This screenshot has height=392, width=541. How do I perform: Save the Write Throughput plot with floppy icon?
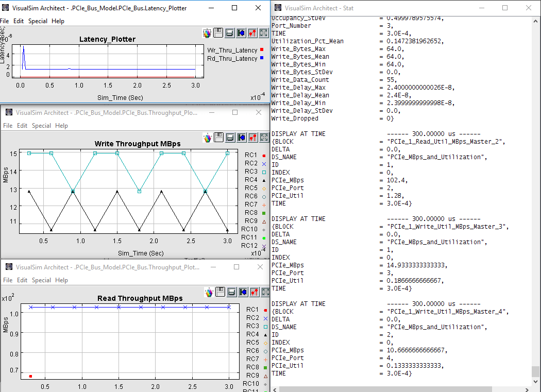(218, 138)
